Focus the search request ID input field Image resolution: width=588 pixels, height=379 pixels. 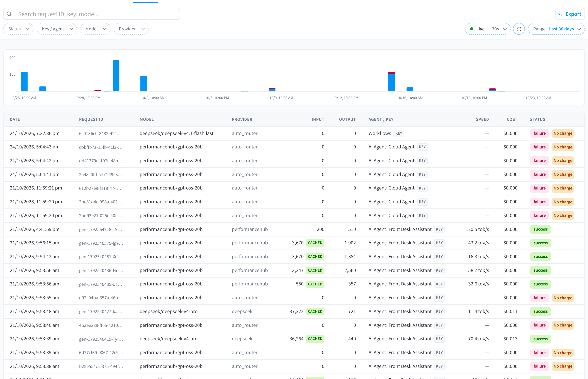coord(92,14)
